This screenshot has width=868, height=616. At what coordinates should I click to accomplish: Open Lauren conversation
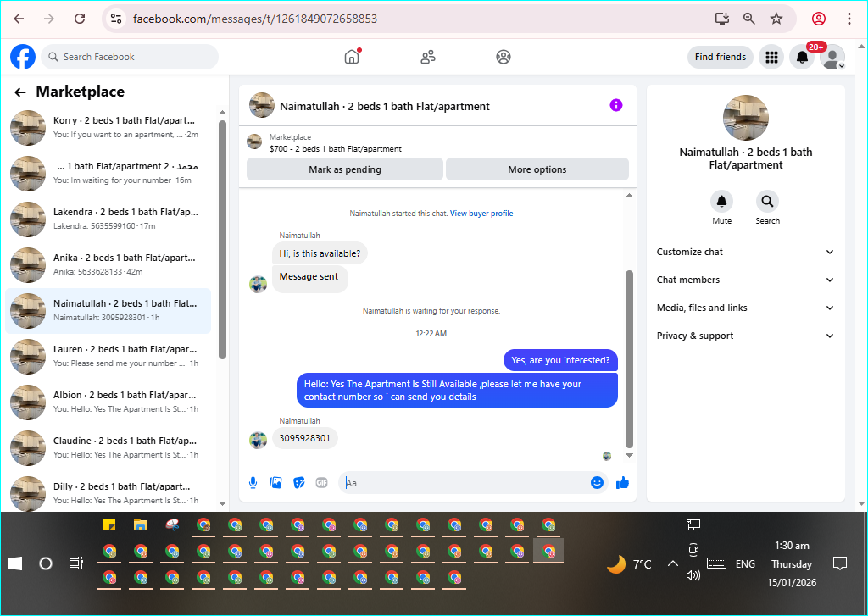point(108,357)
